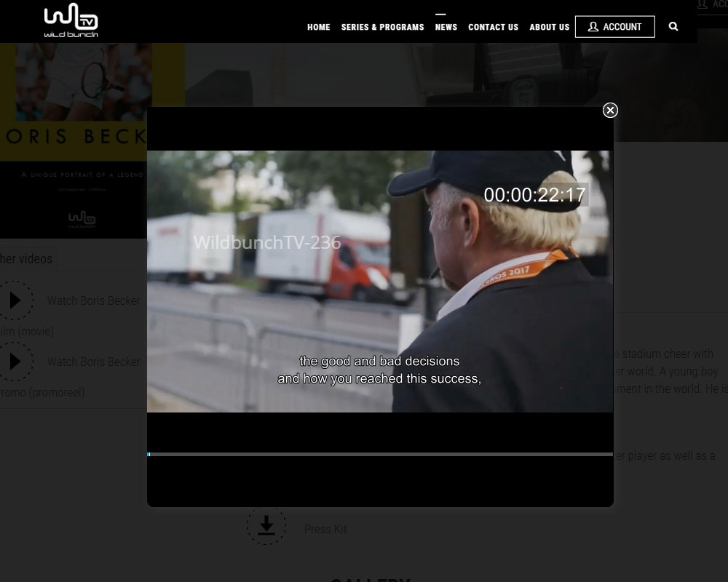Open the Other videos tab
728x582 pixels.
(27, 258)
